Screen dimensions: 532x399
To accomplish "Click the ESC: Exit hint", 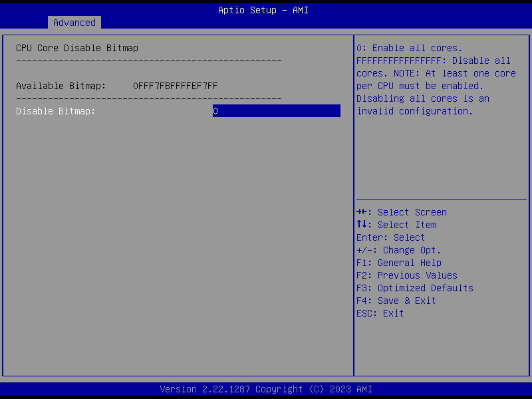I will coord(380,313).
